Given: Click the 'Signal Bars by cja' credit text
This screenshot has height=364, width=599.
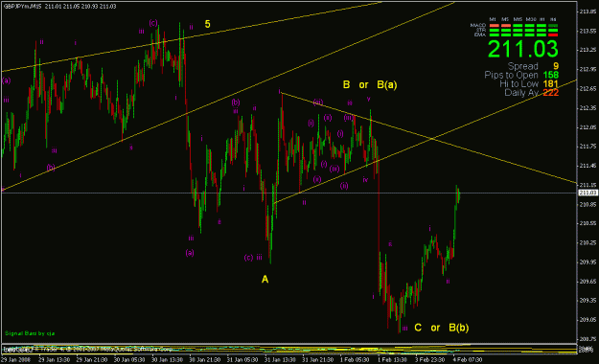Looking at the screenshot, I should click(30, 333).
